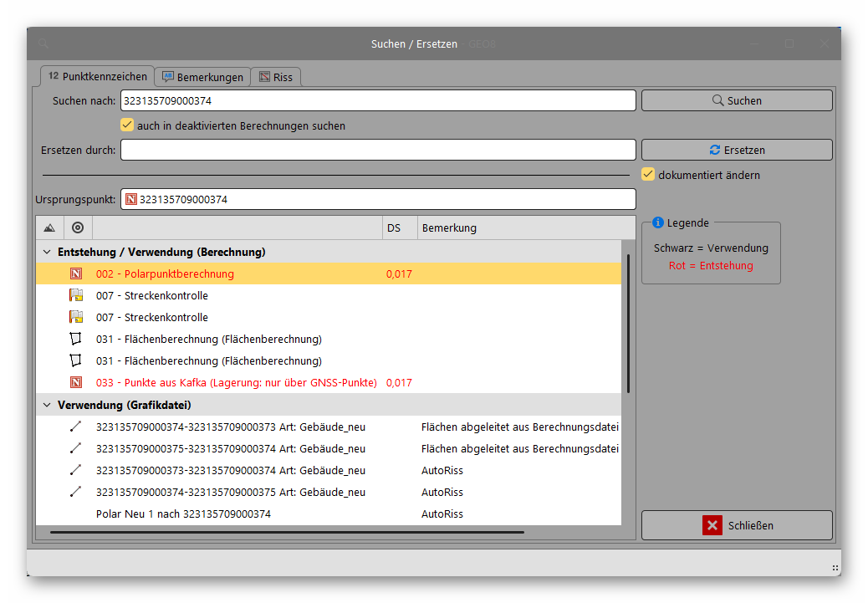This screenshot has width=868, height=603.
Task: Click the window resize grip at bottom corner
Action: pos(835,568)
